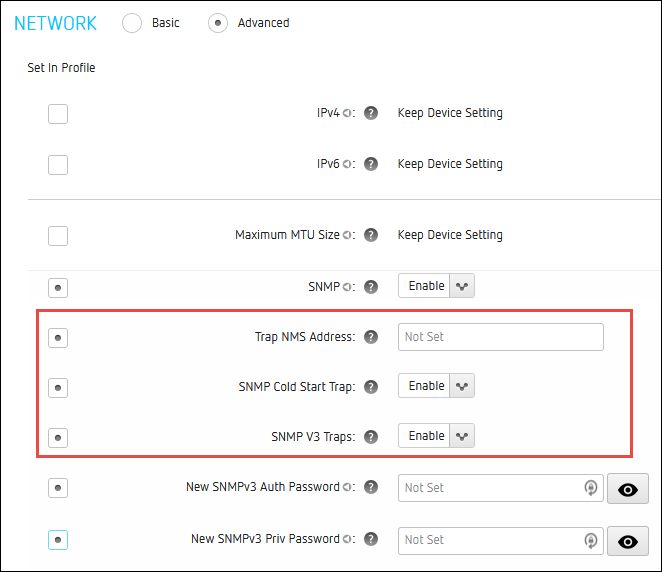The width and height of the screenshot is (662, 572).
Task: Open help icon for Trap NMS Address
Action: click(371, 337)
